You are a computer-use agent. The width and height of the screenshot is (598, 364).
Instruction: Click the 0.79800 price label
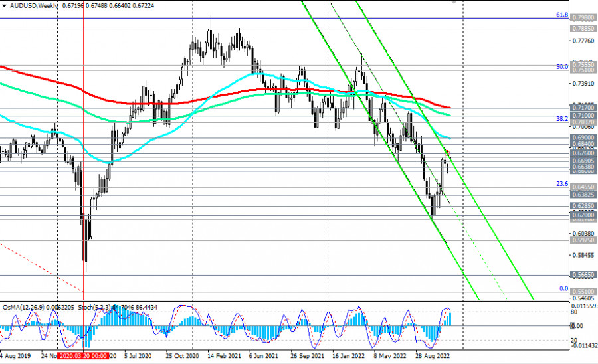pos(584,17)
